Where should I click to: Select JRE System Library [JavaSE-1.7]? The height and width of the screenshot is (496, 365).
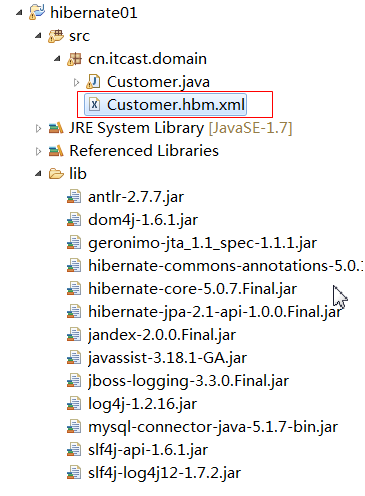click(180, 128)
